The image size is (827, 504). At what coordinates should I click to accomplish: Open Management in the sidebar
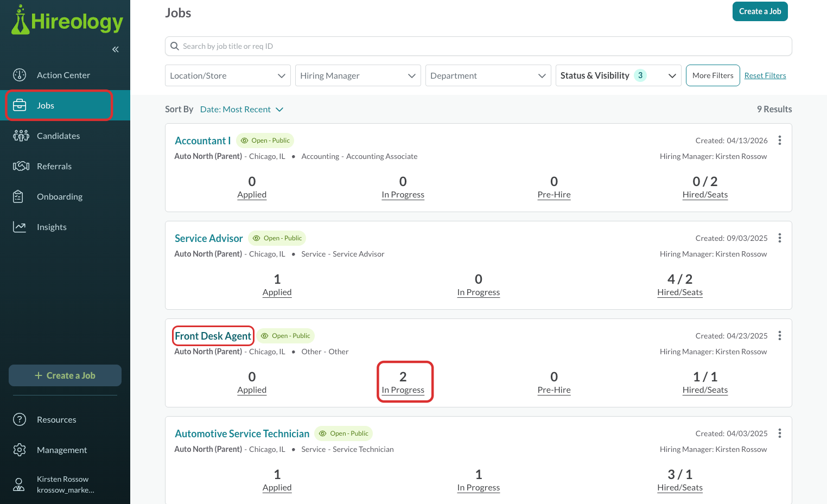(65, 450)
